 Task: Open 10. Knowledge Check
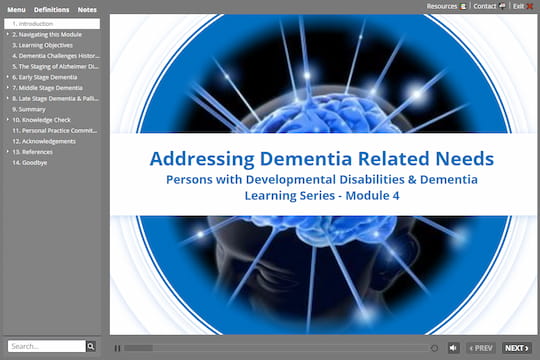[x=41, y=120]
